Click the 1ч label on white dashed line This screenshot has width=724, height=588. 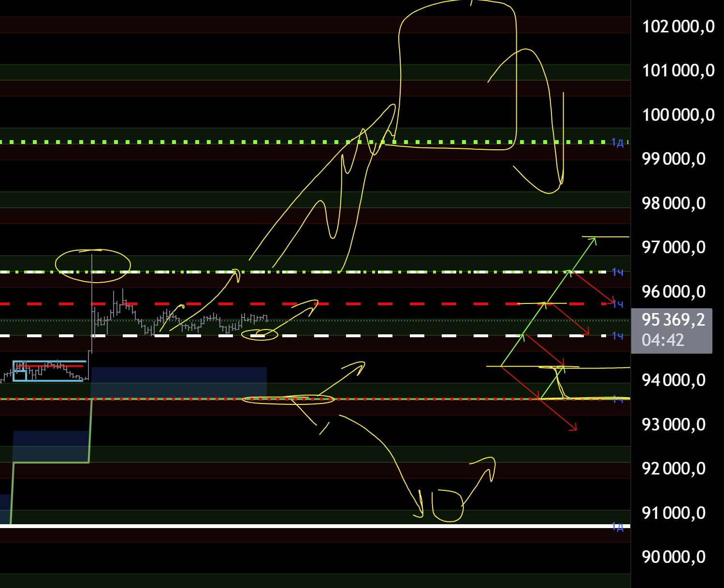point(617,336)
